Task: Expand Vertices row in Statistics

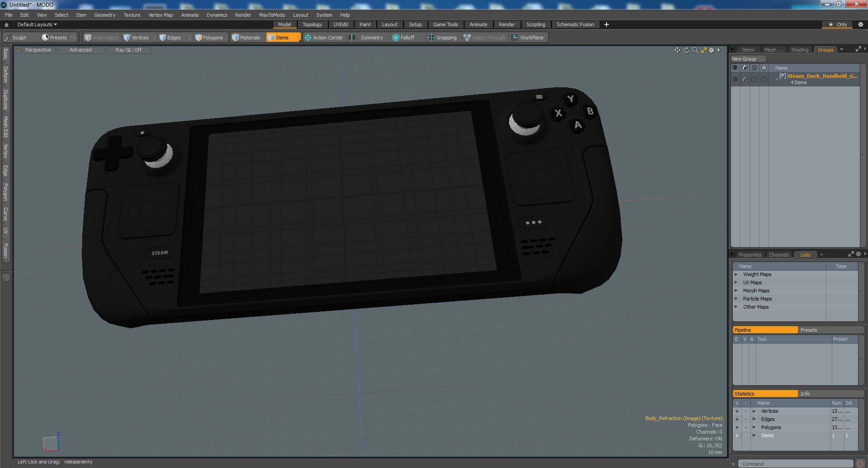Action: pyautogui.click(x=754, y=411)
